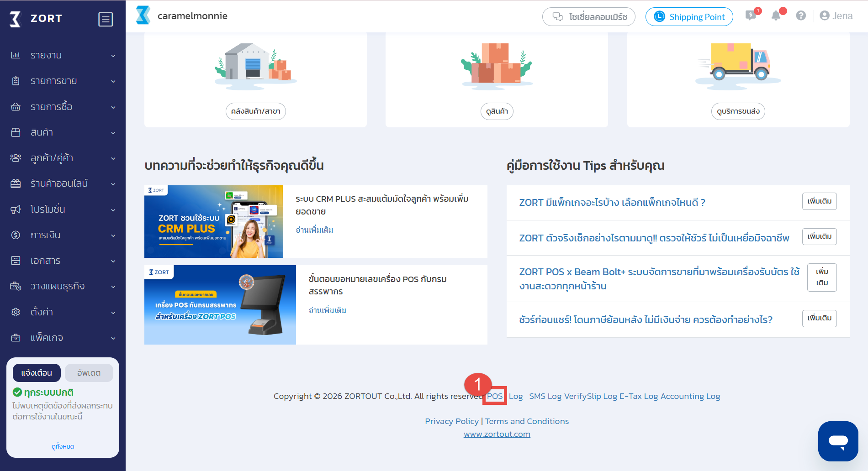
Task: Click the caramelmonnie shop logo
Action: (x=143, y=16)
